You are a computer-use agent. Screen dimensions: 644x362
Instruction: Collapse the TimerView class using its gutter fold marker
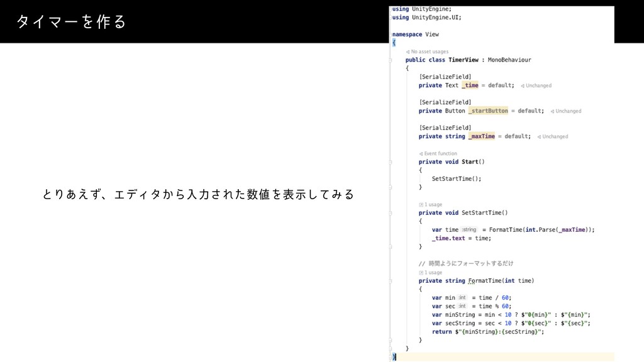[x=391, y=60]
